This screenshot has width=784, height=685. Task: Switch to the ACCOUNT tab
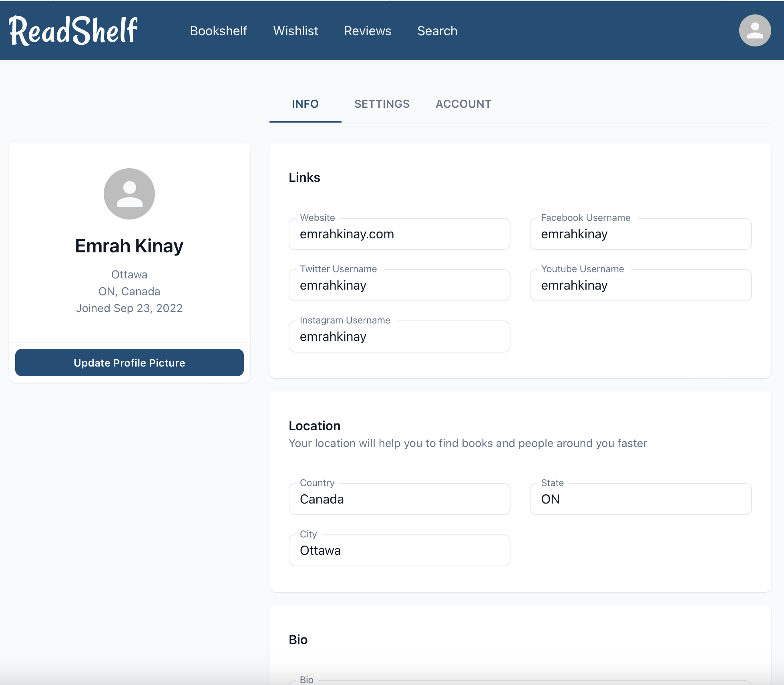(x=463, y=104)
